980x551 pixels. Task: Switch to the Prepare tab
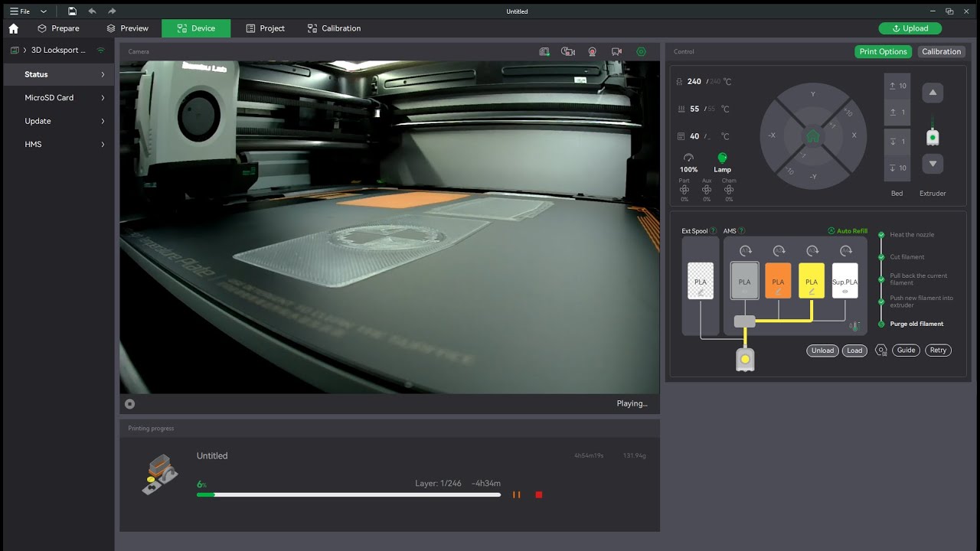pos(58,28)
